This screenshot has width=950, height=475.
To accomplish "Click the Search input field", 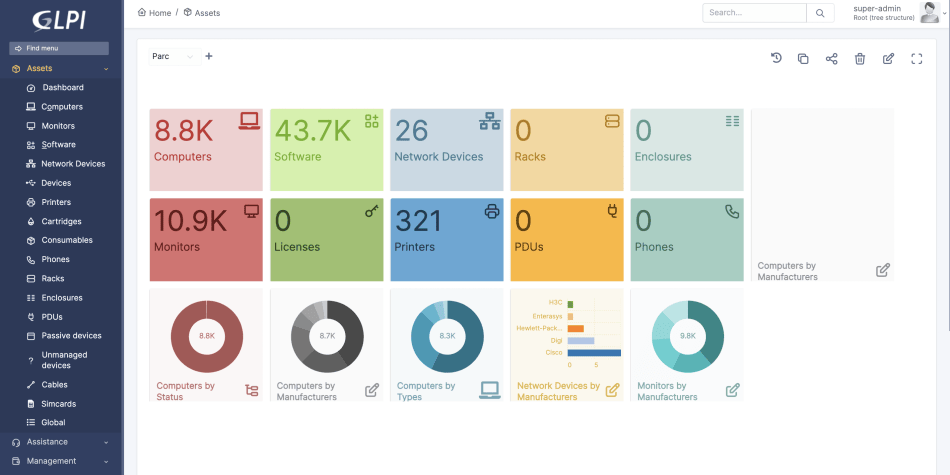I will [x=754, y=13].
